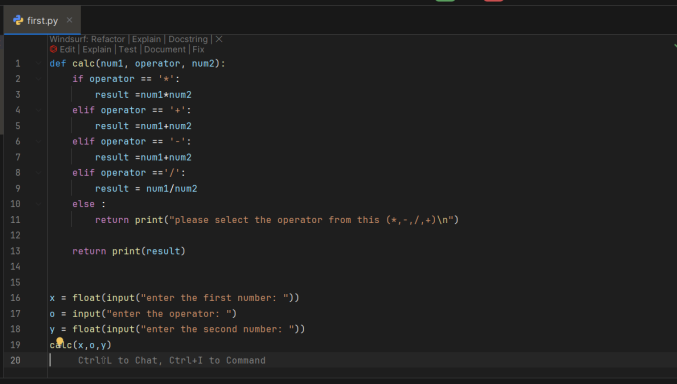Click line number 7 in the gutter
This screenshot has height=384, width=677.
[x=18, y=157]
